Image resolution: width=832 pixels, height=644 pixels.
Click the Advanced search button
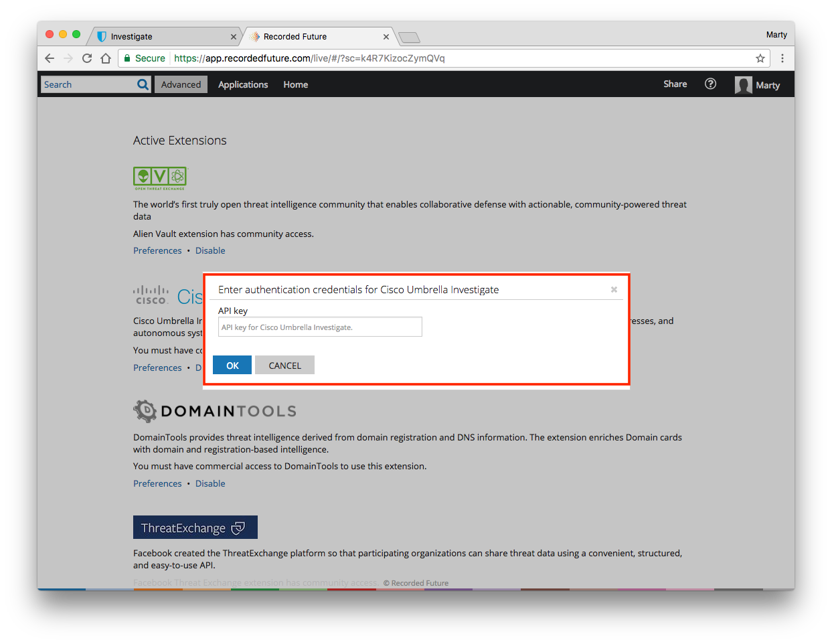pyautogui.click(x=181, y=84)
